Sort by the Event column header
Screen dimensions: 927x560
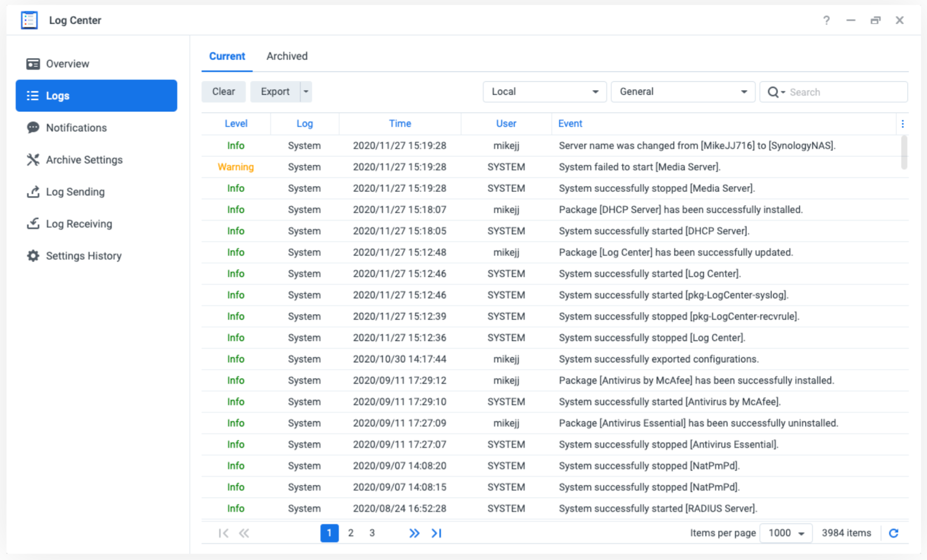(x=724, y=124)
